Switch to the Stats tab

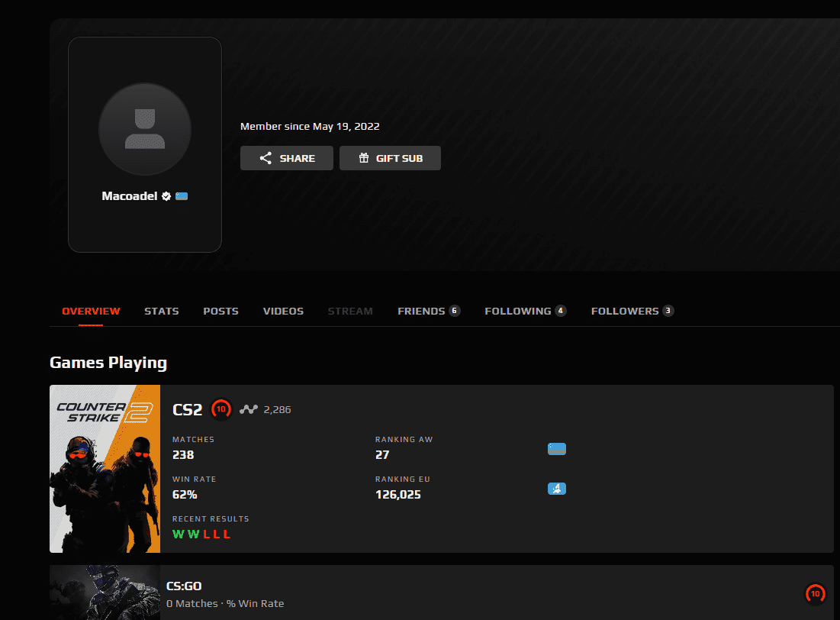pyautogui.click(x=162, y=311)
